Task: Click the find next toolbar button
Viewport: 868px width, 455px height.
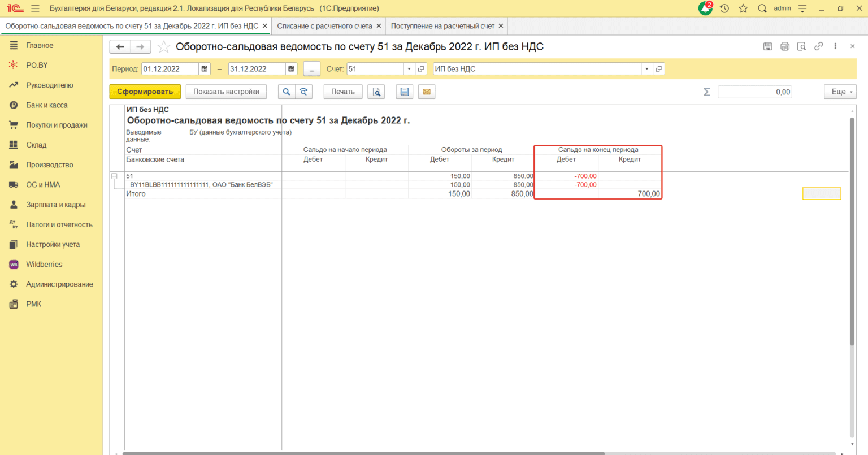Action: pyautogui.click(x=303, y=92)
